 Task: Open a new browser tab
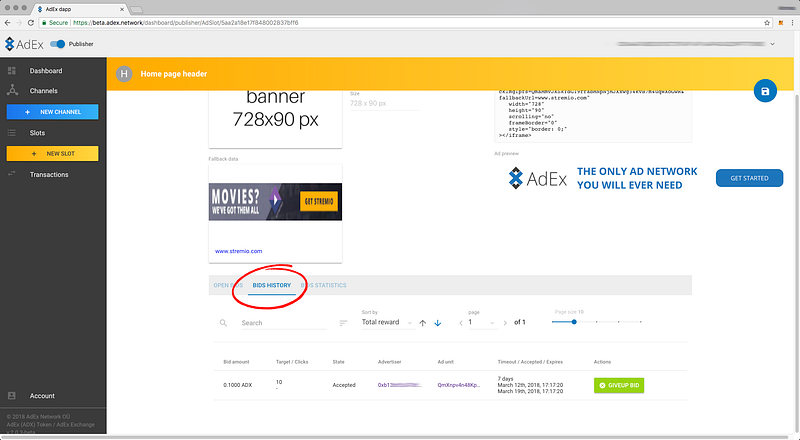136,9
